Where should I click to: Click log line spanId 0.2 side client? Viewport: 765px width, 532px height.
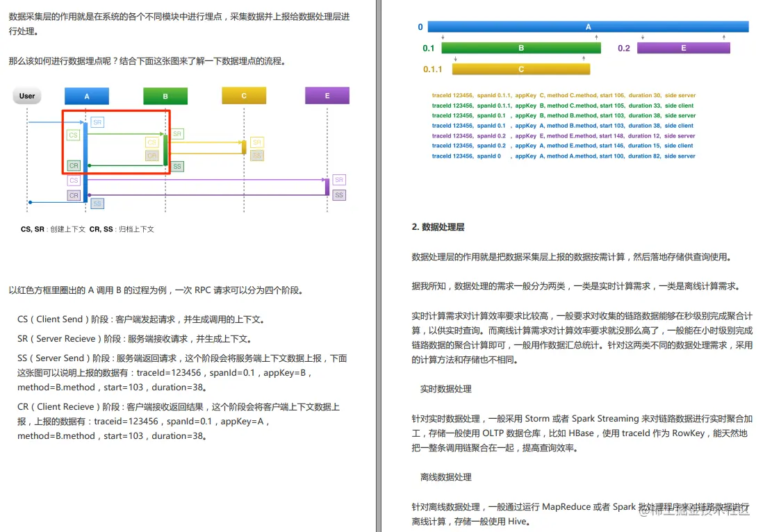[563, 146]
